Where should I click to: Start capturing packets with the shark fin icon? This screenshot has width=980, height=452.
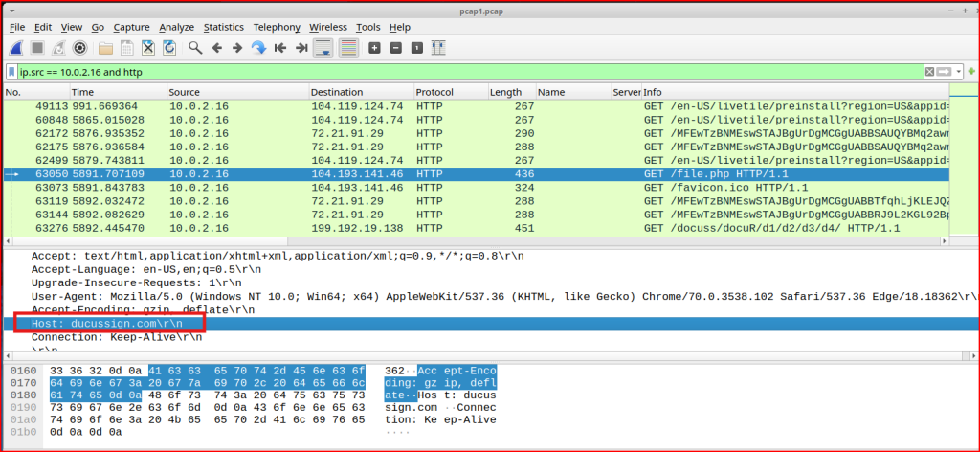(17, 47)
